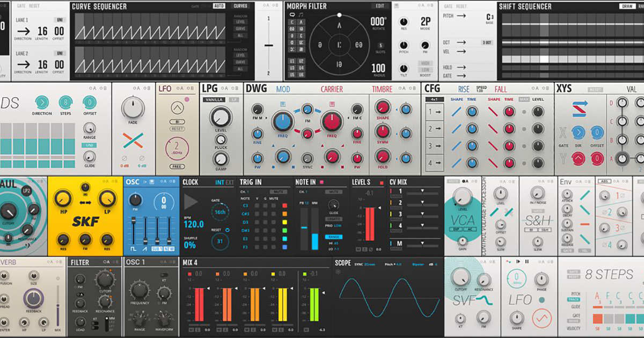Toggle FREE button in the LFO module
Screen dimensions: 644x338
(x=177, y=167)
